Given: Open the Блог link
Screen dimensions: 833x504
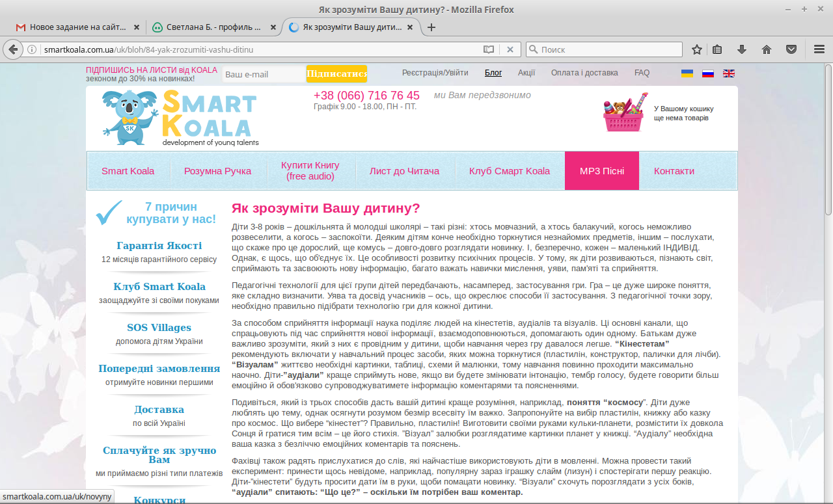Looking at the screenshot, I should point(493,73).
